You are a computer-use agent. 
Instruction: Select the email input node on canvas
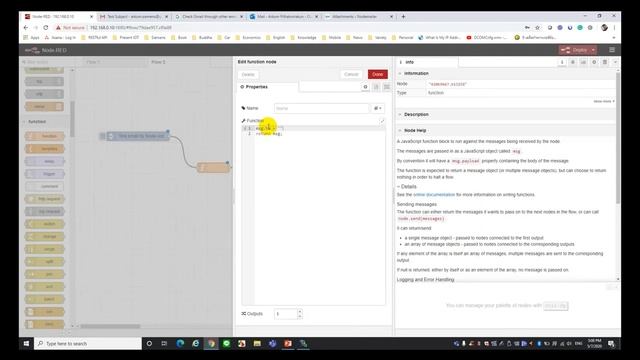[138, 136]
